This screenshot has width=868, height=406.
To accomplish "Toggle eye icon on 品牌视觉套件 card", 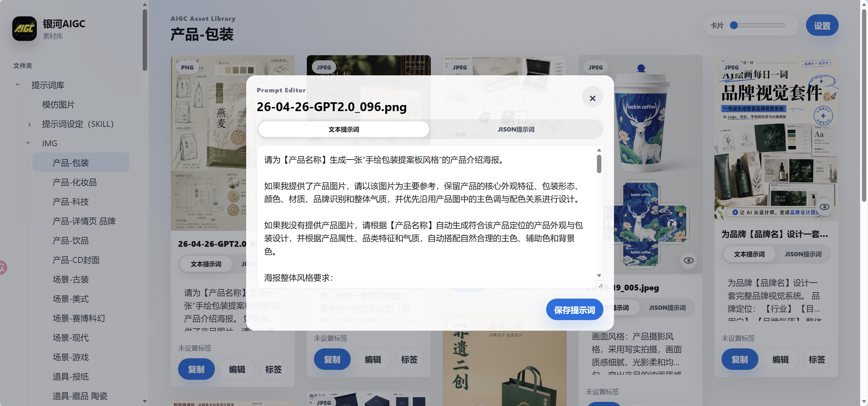I will tap(824, 207).
